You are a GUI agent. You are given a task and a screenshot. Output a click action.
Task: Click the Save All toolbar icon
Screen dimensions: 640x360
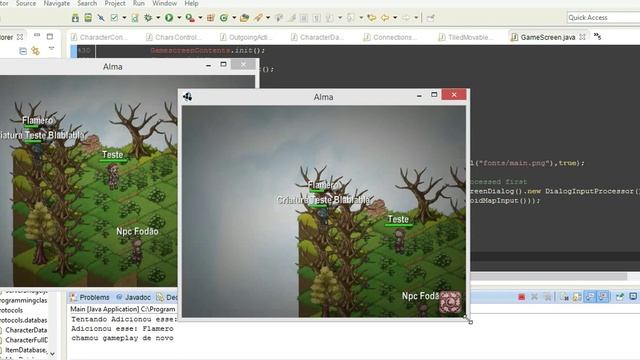click(88, 18)
